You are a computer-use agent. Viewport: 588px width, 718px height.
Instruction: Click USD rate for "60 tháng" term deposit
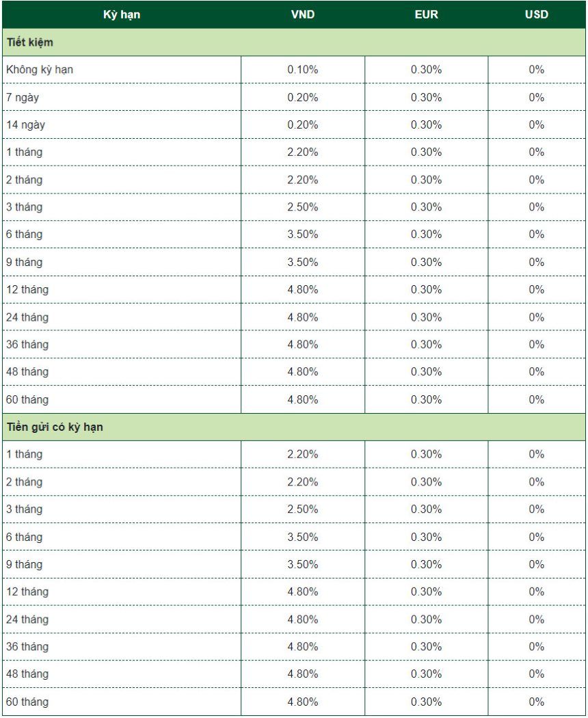[536, 702]
